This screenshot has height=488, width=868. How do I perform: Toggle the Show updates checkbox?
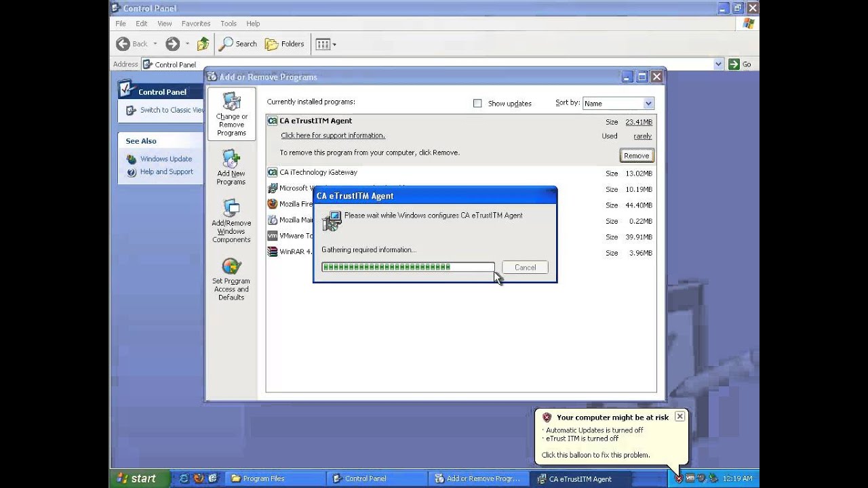click(x=477, y=104)
